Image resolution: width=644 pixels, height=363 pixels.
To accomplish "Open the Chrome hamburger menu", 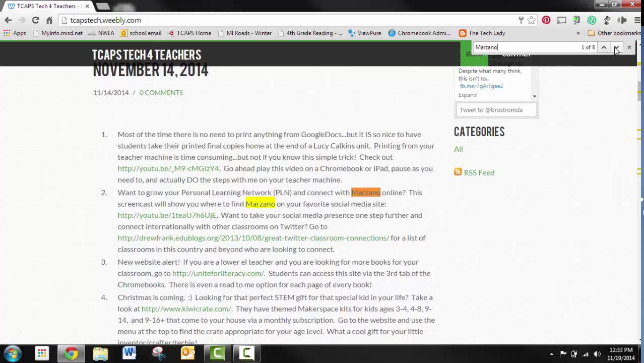I will click(636, 20).
